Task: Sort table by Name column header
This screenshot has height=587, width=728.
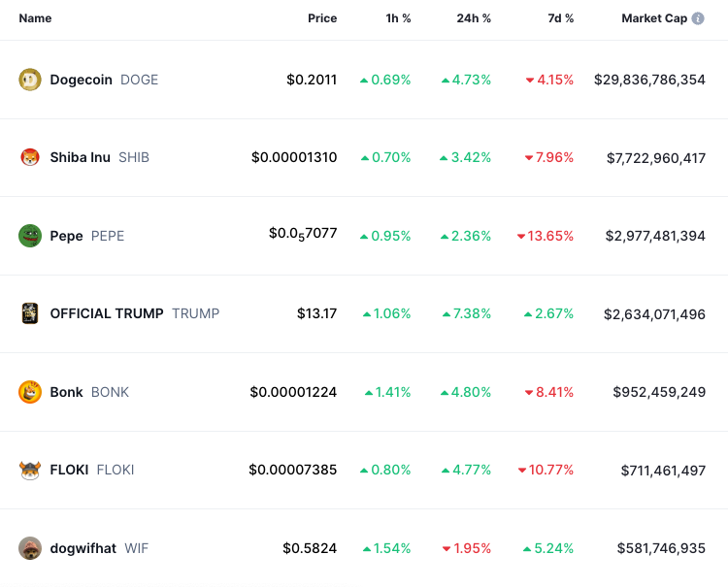Action: click(35, 18)
